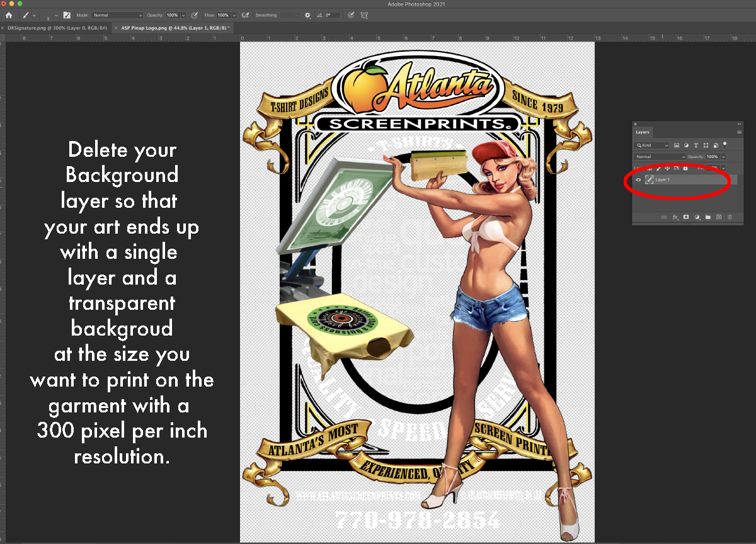Delete layer with trash icon
Viewport: 756px width, 544px height.
coord(730,217)
